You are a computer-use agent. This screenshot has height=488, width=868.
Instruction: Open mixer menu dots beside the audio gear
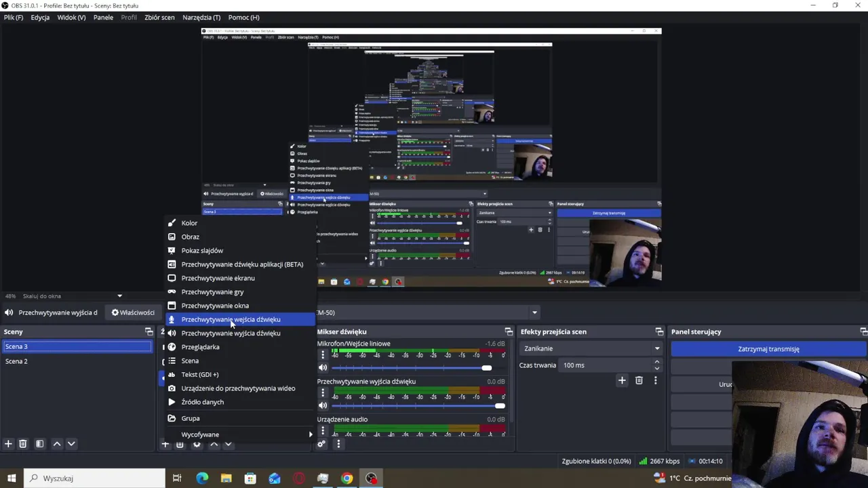[x=338, y=444]
